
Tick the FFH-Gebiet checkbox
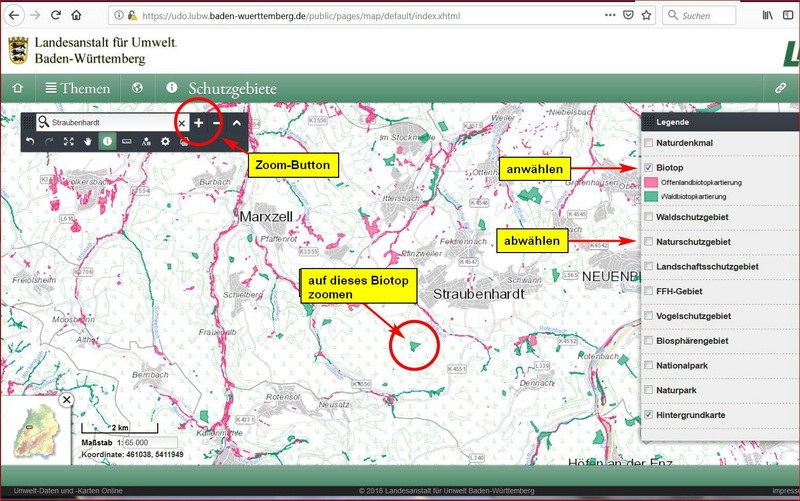click(x=649, y=291)
